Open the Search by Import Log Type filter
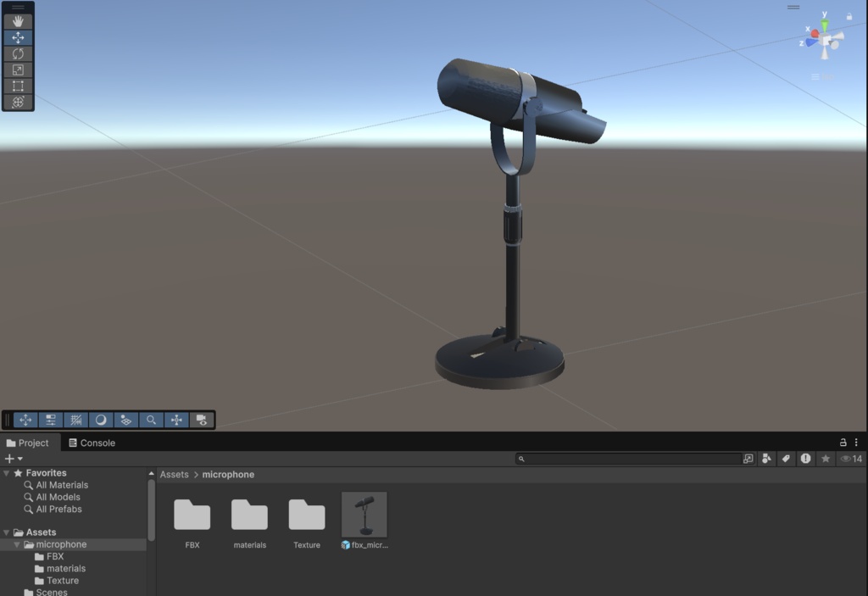Screen dimensions: 868x596 pyautogui.click(x=805, y=459)
